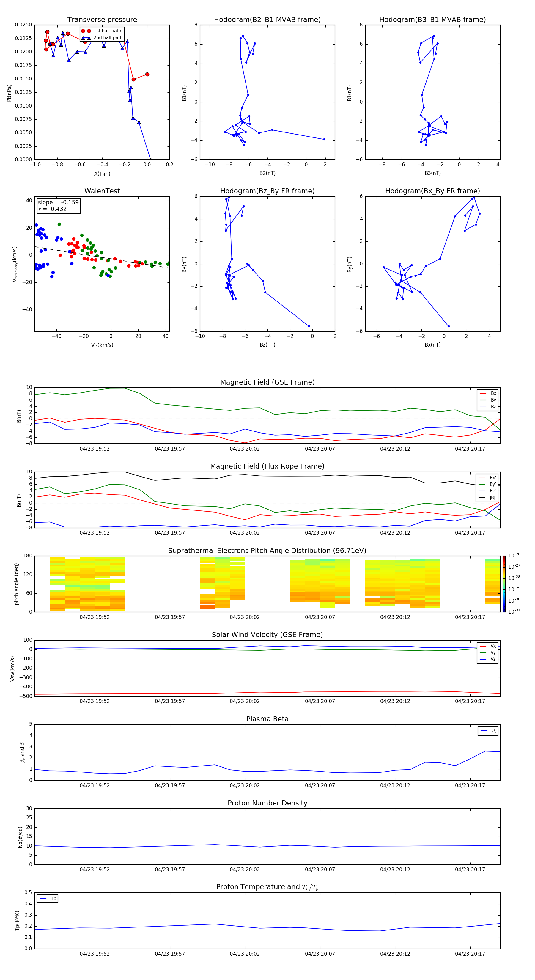Select the "slope = -0.159" annotation
535x980 pixels.
pos(58,203)
